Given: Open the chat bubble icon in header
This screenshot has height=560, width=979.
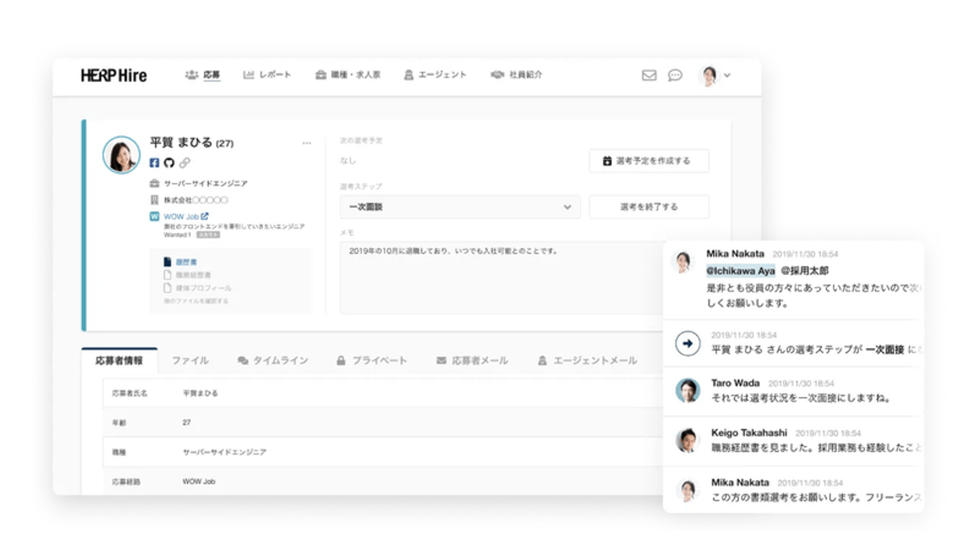Looking at the screenshot, I should [x=675, y=75].
